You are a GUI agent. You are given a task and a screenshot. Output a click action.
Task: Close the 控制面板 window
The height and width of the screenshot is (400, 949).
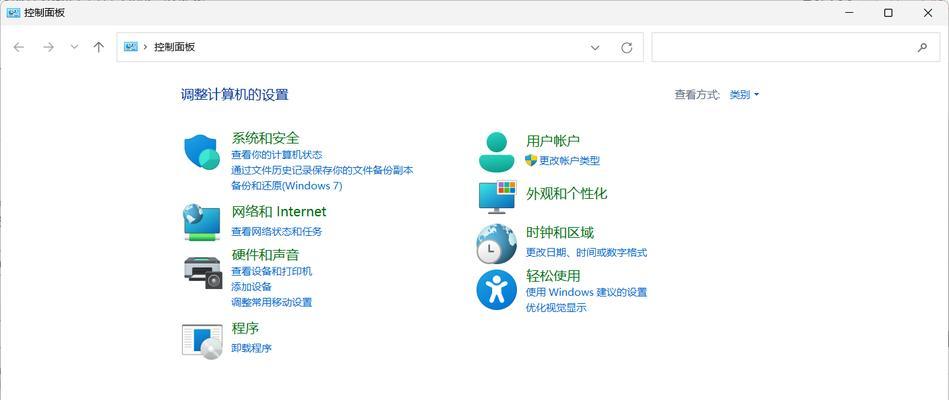coord(928,13)
